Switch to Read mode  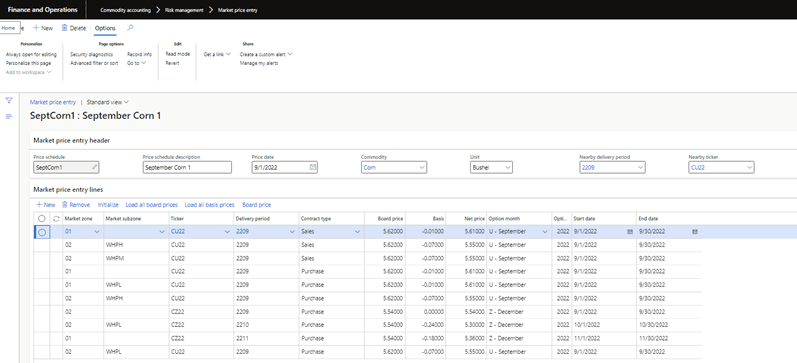coord(178,54)
